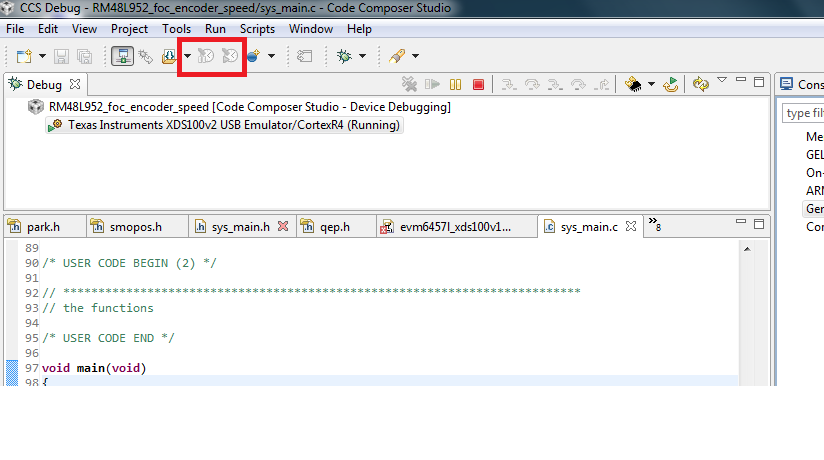This screenshot has width=824, height=460.
Task: Click the flashlight Search icon
Action: (x=397, y=56)
